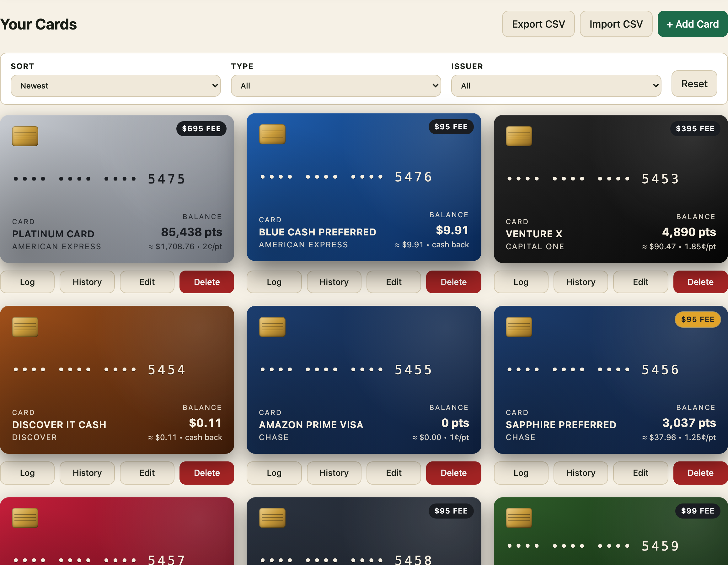Log activity for Amazon Prime Visa
This screenshot has width=728, height=565.
pos(274,473)
